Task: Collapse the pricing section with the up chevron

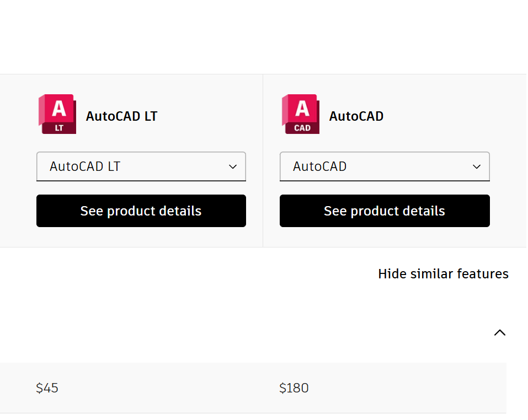Action: (499, 332)
